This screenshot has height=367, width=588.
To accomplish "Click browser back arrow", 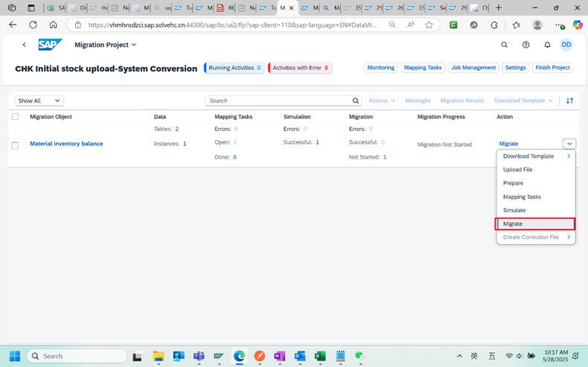I will click(x=13, y=25).
